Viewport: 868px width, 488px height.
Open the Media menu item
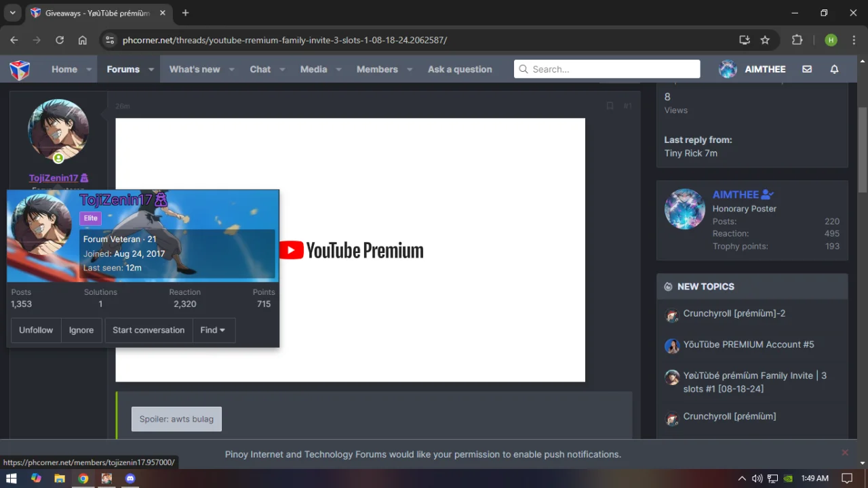pyautogui.click(x=313, y=69)
